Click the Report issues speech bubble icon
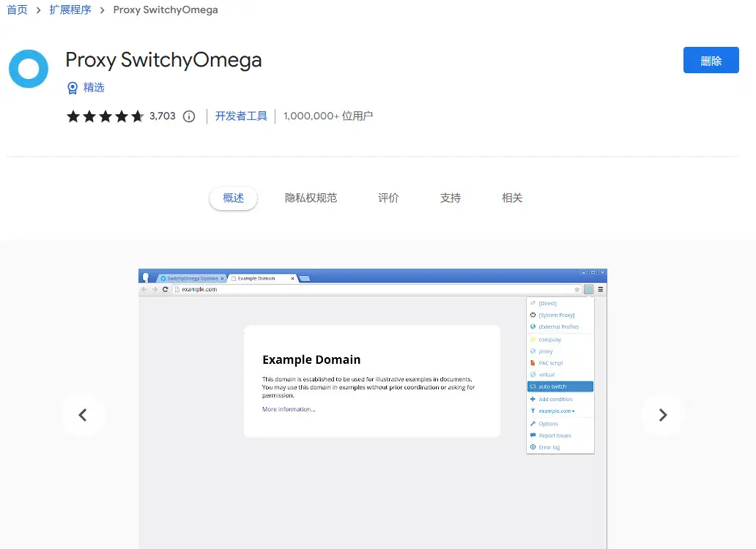756x549 pixels. pos(533,435)
